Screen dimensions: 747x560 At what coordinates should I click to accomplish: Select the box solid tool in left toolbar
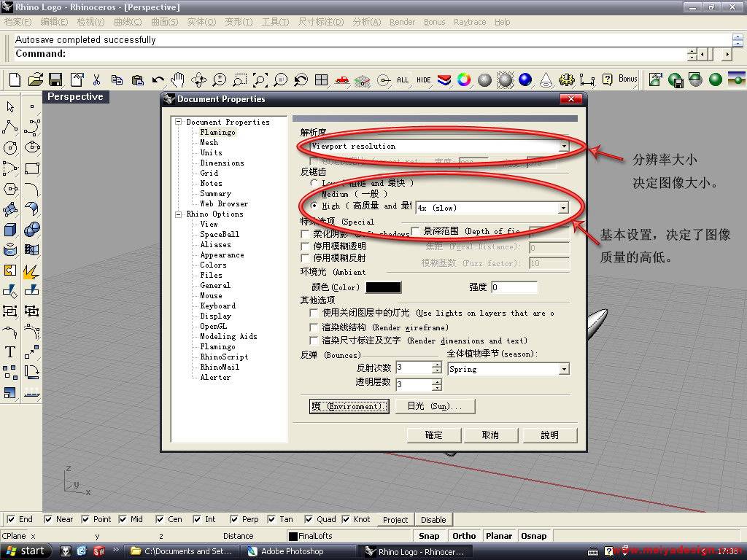[10, 230]
